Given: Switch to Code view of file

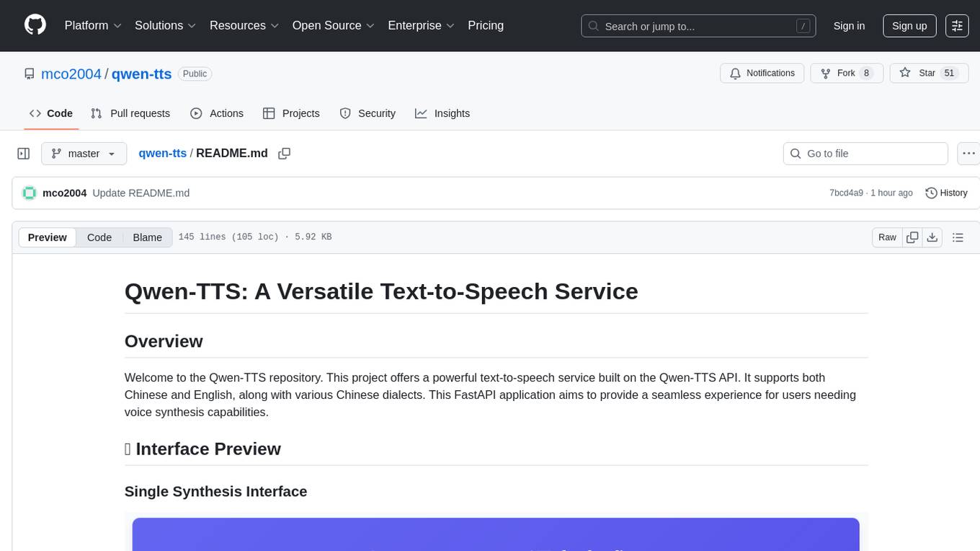Looking at the screenshot, I should pyautogui.click(x=99, y=237).
